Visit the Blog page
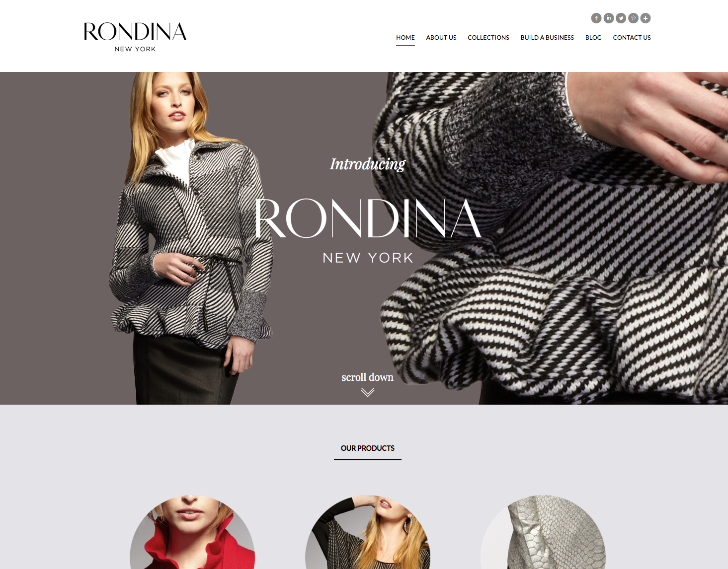Viewport: 728px width, 569px height. pyautogui.click(x=593, y=38)
